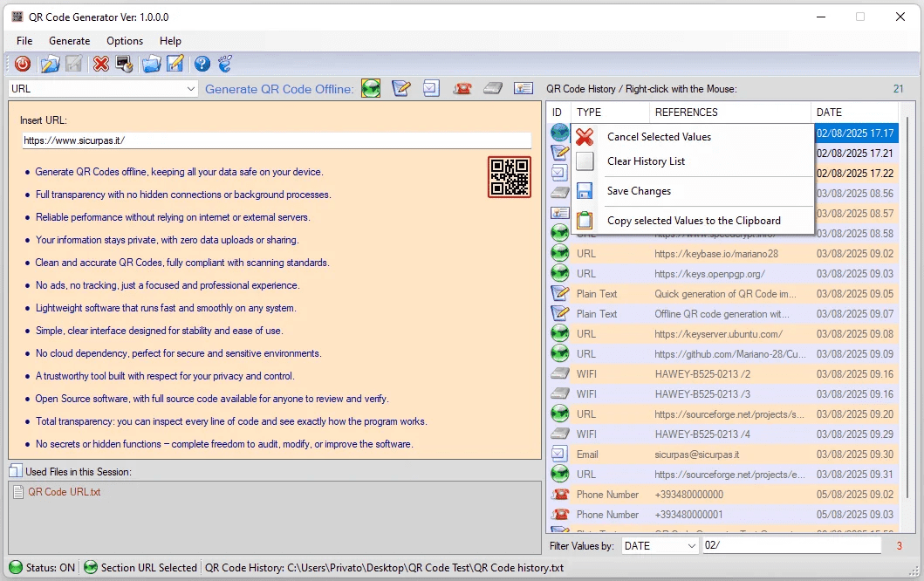Click the history count 21 label
The image size is (924, 581).
pos(898,88)
